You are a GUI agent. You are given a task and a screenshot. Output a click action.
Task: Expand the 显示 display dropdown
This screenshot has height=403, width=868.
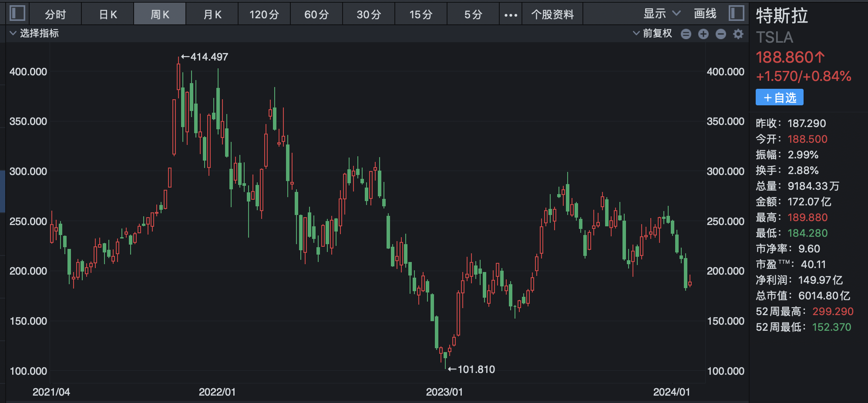pos(661,14)
